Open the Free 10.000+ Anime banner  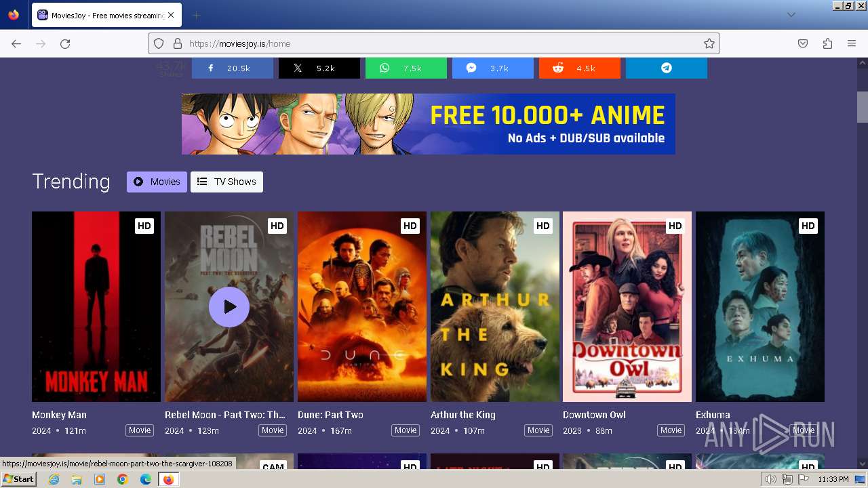pyautogui.click(x=428, y=124)
